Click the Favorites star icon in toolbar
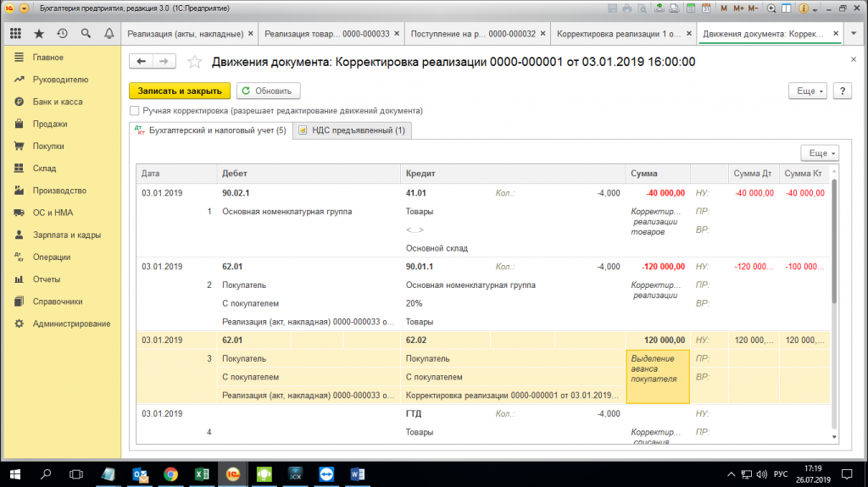This screenshot has height=487, width=868. (39, 35)
